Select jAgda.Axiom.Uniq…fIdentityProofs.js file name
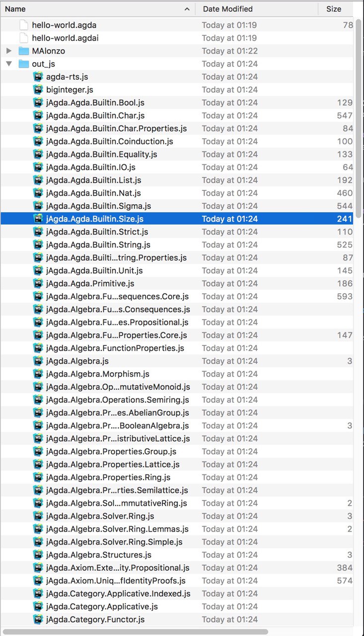364x636 pixels. 116,580
